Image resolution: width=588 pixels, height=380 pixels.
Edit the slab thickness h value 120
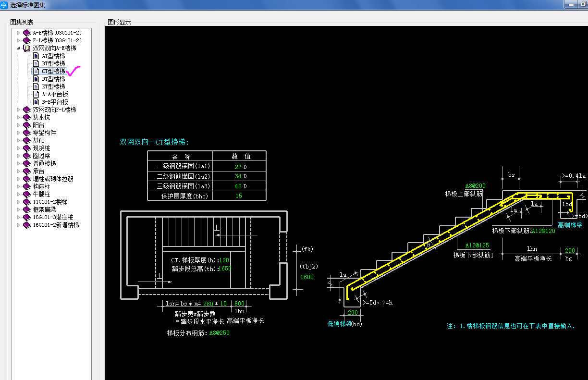coord(224,260)
